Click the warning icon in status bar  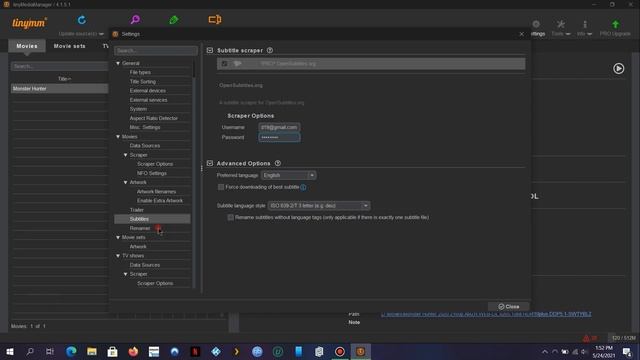click(586, 338)
